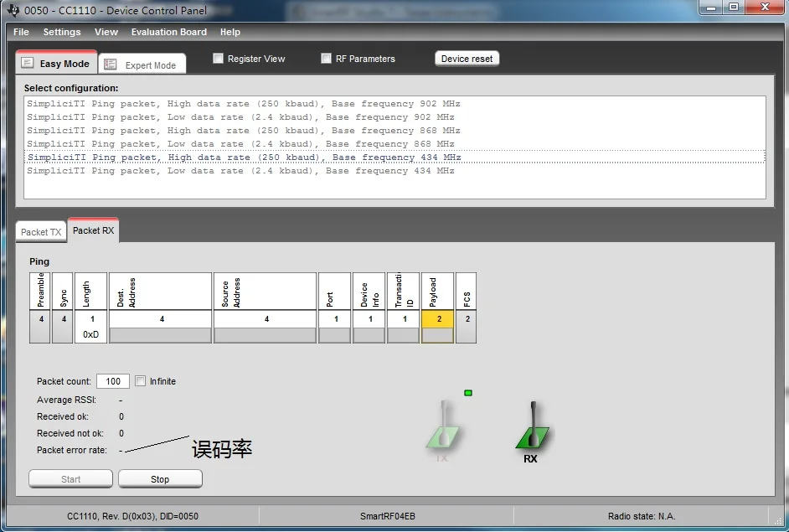The width and height of the screenshot is (789, 532).
Task: Toggle the Infinite packet count checkbox
Action: (x=141, y=381)
